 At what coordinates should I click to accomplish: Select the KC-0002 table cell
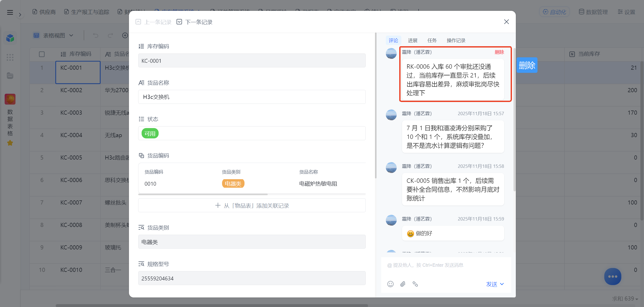pyautogui.click(x=78, y=95)
